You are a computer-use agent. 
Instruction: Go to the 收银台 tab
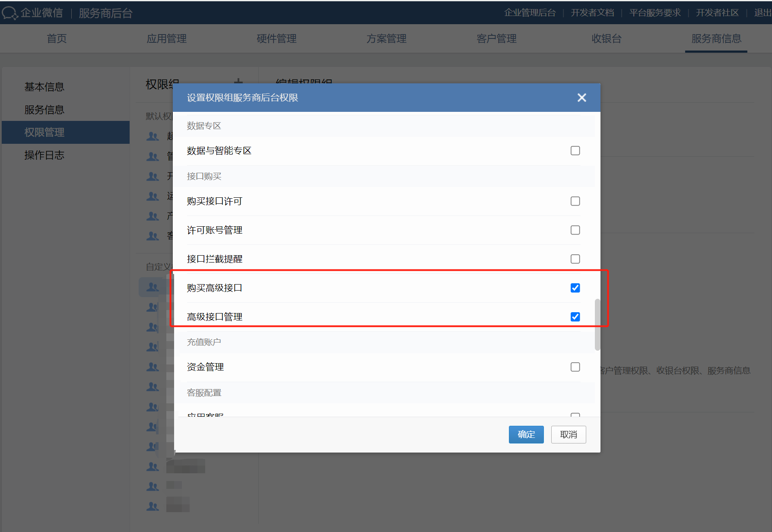[606, 39]
